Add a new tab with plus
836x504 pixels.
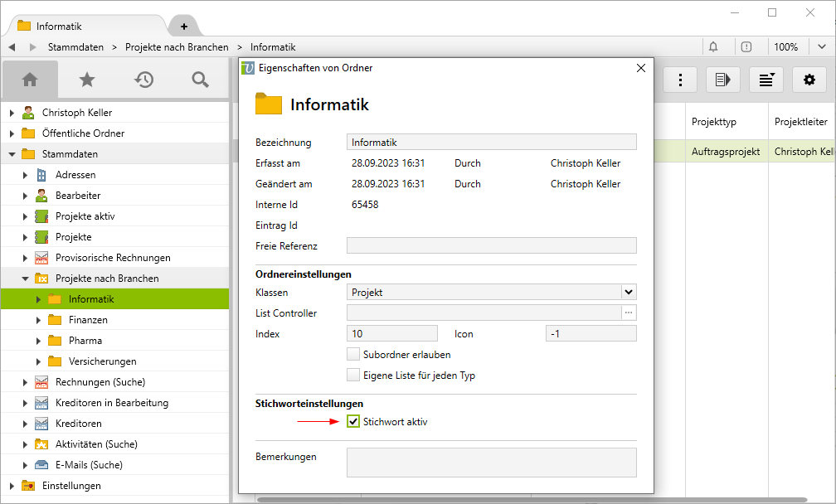pos(183,27)
